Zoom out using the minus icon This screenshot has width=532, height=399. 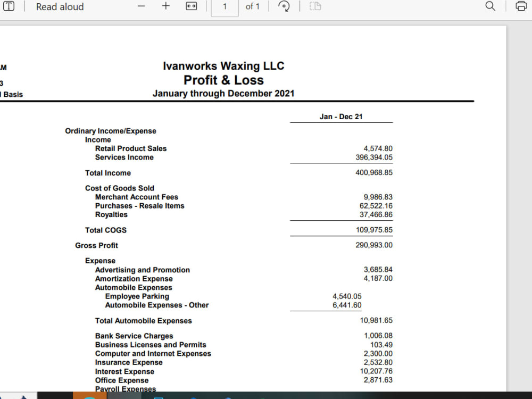(x=142, y=6)
